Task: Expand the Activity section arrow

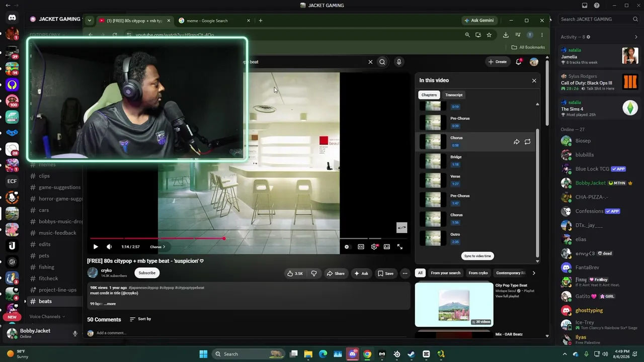Action: pyautogui.click(x=636, y=37)
